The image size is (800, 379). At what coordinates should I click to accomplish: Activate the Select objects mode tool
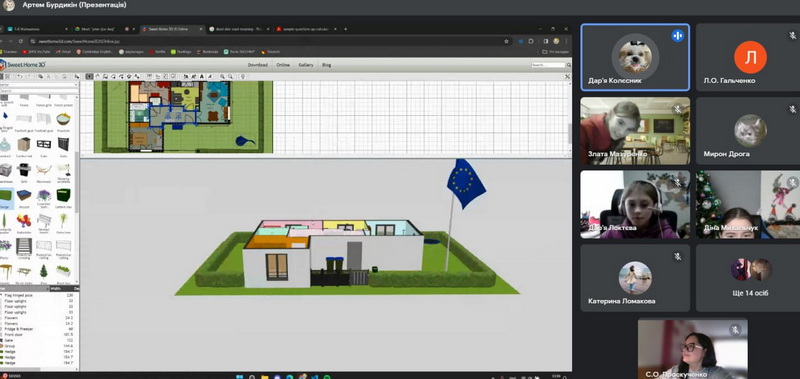89,77
